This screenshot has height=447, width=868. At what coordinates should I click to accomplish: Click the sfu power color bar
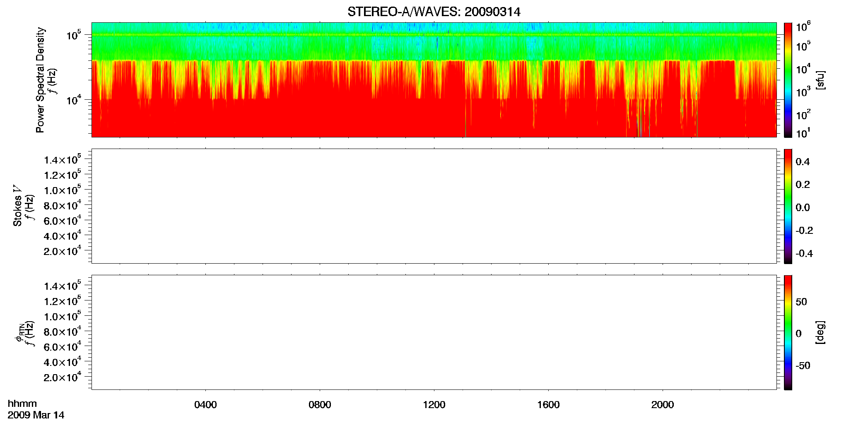coord(788,80)
